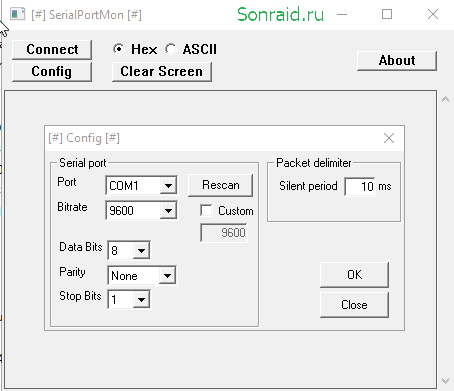454x391 pixels.
Task: Open the Config button
Action: click(52, 72)
